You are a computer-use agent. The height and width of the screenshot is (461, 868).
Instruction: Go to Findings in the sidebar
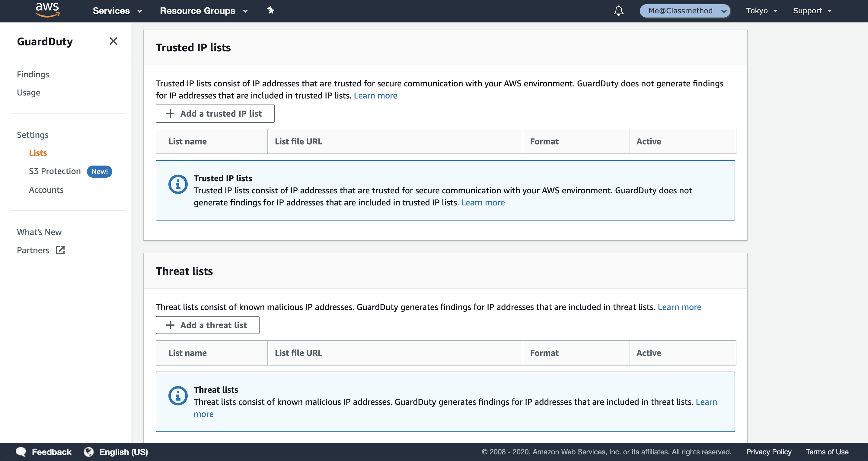(x=33, y=74)
